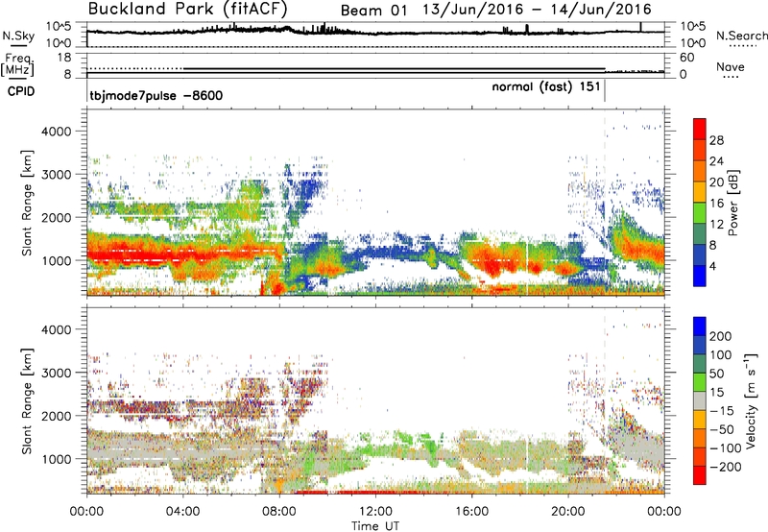Click the grey segment of the velocity color bar

(700, 400)
